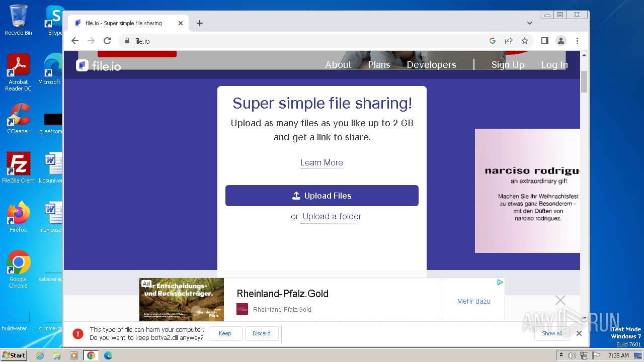Click Show all downloads
The height and width of the screenshot is (362, 644).
click(552, 333)
